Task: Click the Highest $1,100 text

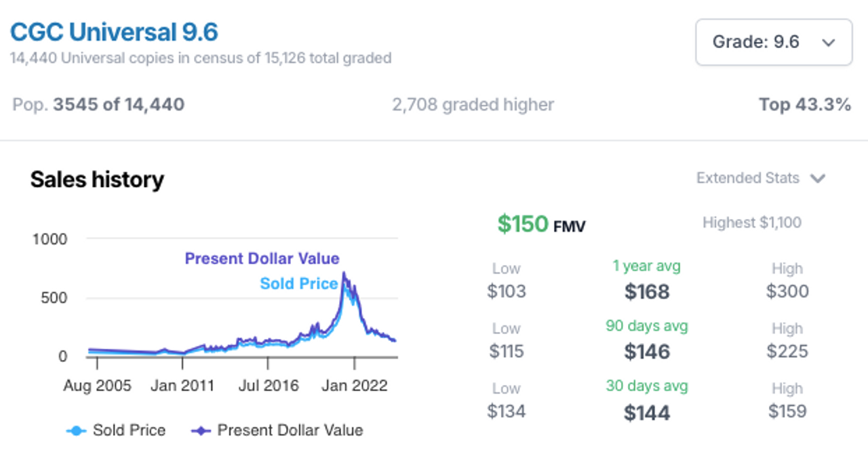Action: click(x=752, y=222)
